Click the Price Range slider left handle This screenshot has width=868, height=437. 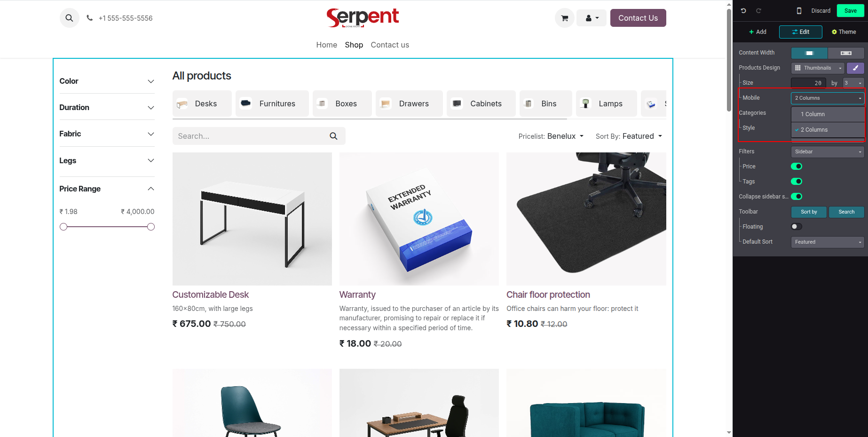[x=63, y=227]
